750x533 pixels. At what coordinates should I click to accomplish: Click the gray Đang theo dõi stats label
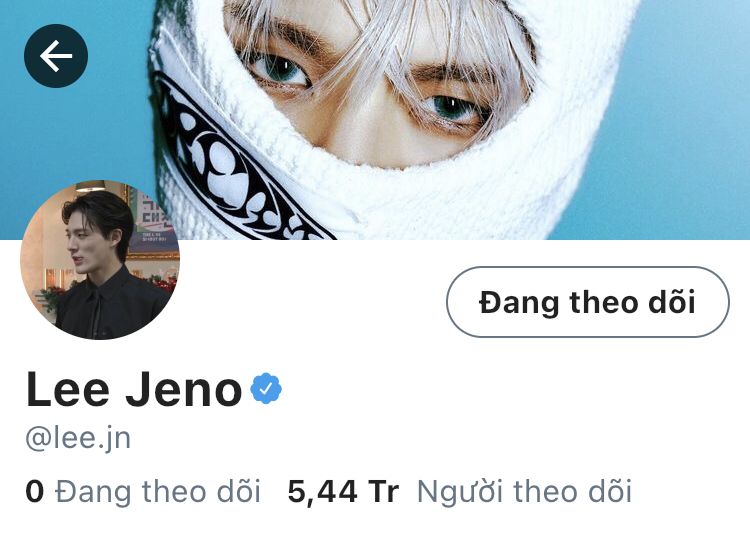[x=158, y=491]
